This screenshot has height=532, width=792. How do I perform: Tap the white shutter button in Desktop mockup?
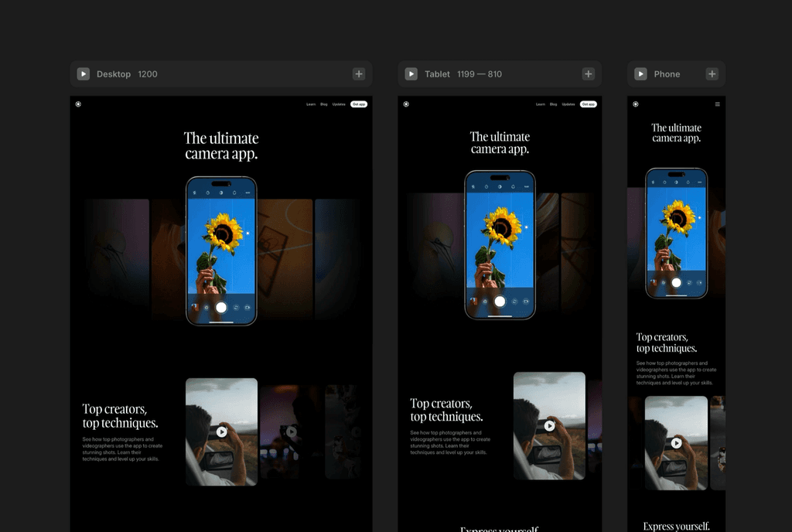221,307
